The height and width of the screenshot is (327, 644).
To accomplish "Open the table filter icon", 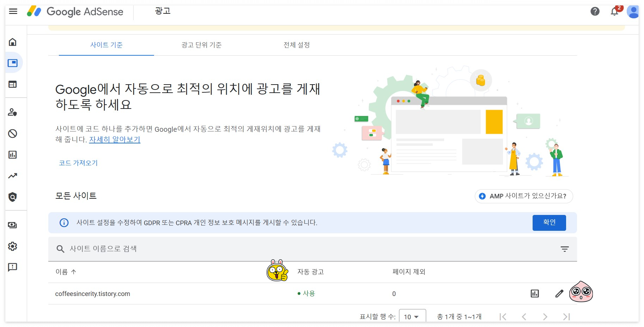I will tap(565, 249).
